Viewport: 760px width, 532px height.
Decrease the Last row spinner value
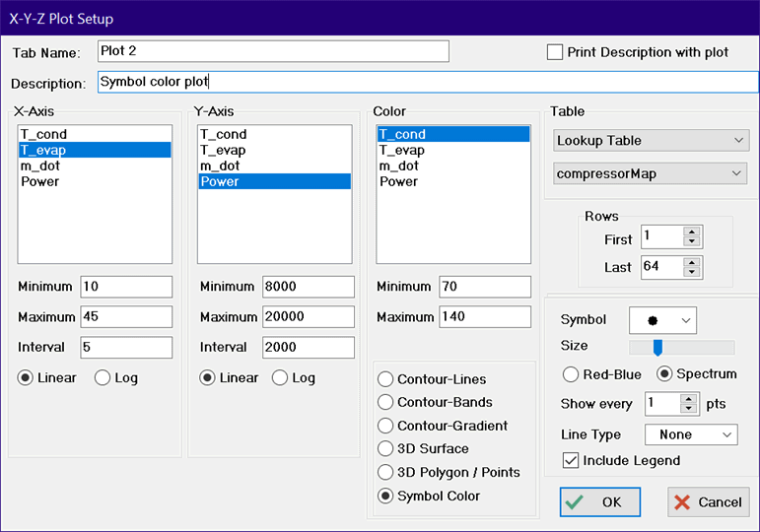pyautogui.click(x=691, y=272)
